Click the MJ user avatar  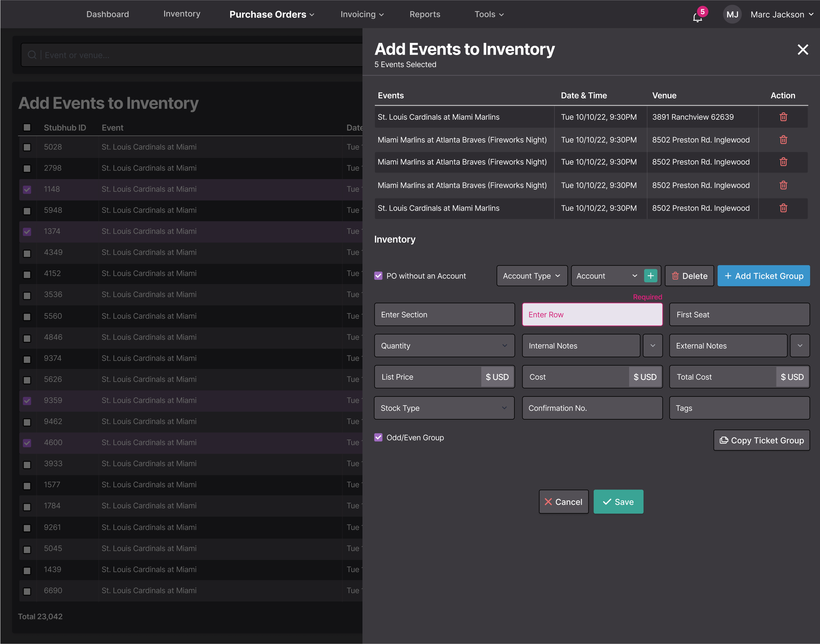pos(732,14)
